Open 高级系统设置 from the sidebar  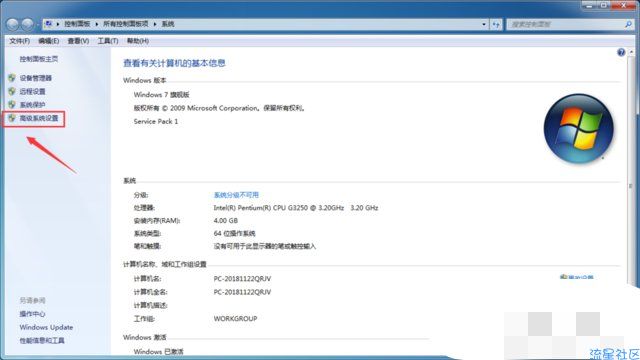(x=39, y=118)
